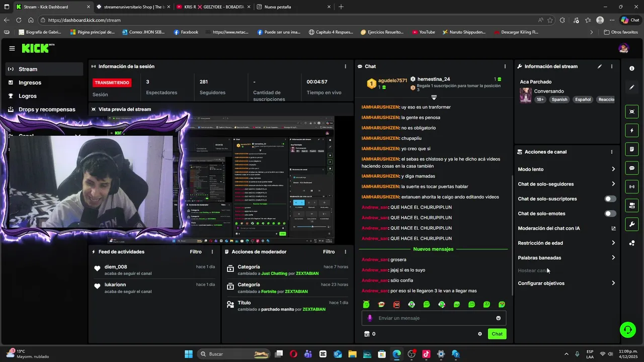Click the pencil edit icon in right sidebar
Image resolution: width=644 pixels, height=362 pixels.
[x=632, y=87]
